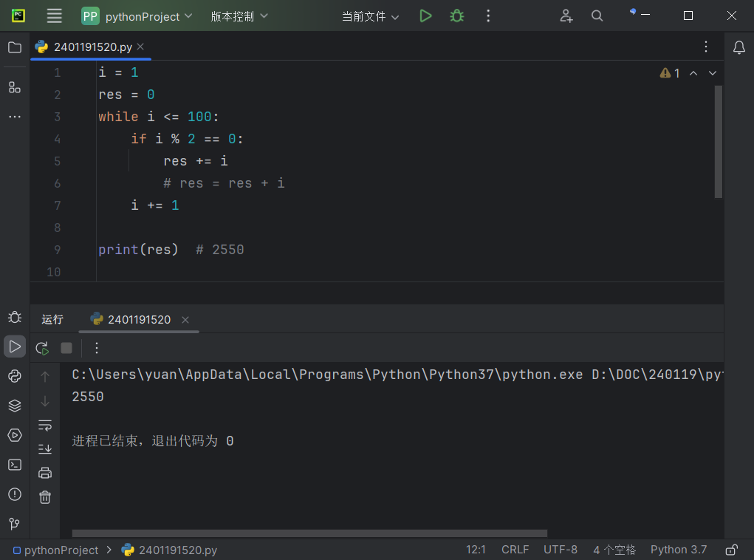
Task: Click the stop process square button
Action: (x=66, y=348)
